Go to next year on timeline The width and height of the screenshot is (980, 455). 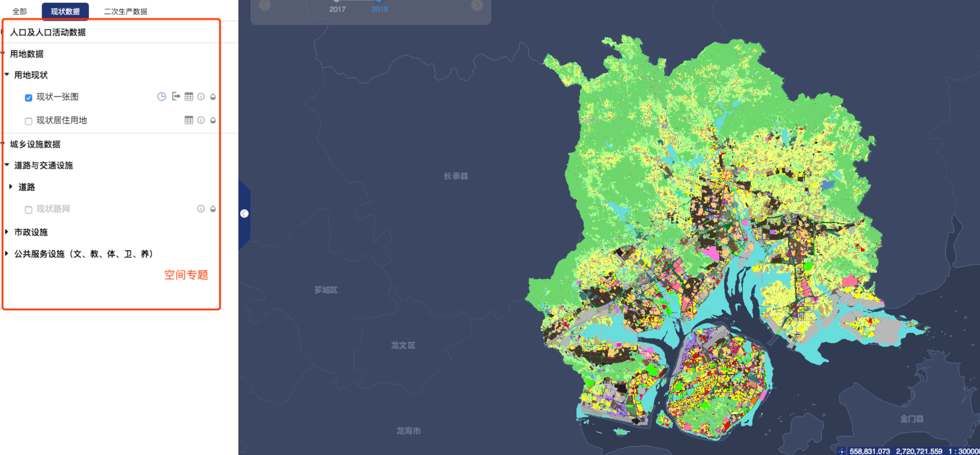pos(477,5)
